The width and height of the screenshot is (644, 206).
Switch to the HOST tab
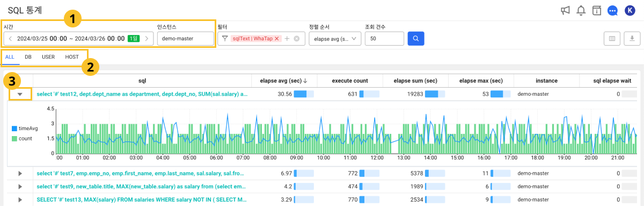click(72, 56)
